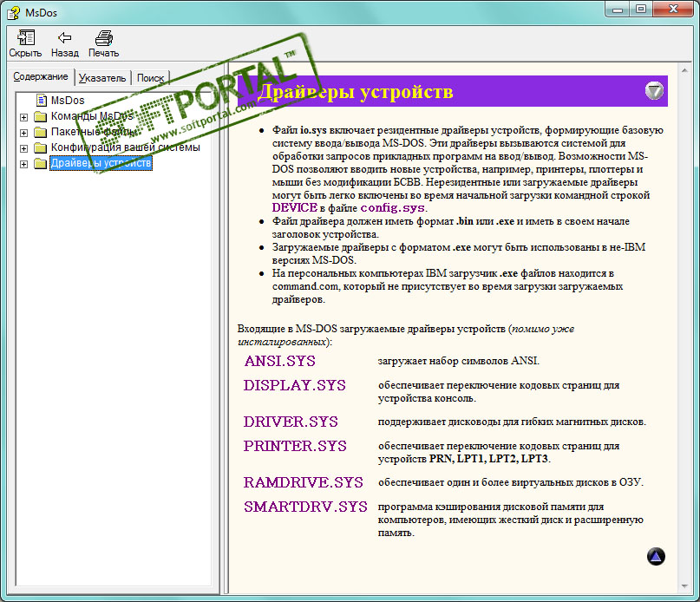Expand the Команды MsDos tree node
Viewport: 700px width, 602px height.
point(24,117)
